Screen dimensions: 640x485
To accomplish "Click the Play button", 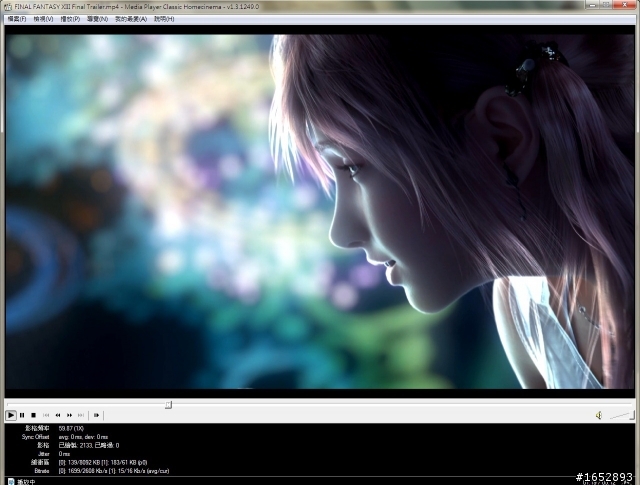I will coord(11,415).
